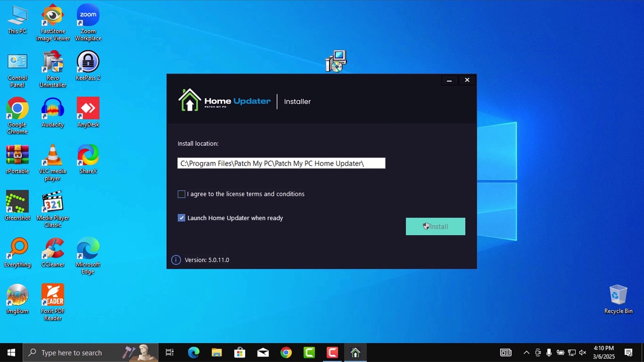Open Mail app from the taskbar

(x=263, y=352)
